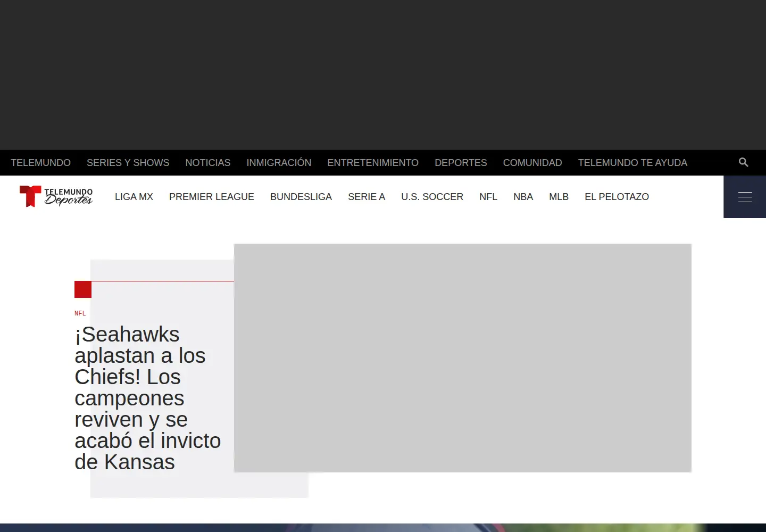The height and width of the screenshot is (532, 766).
Task: Click the Telemundo Deportes logo
Action: pos(56,196)
